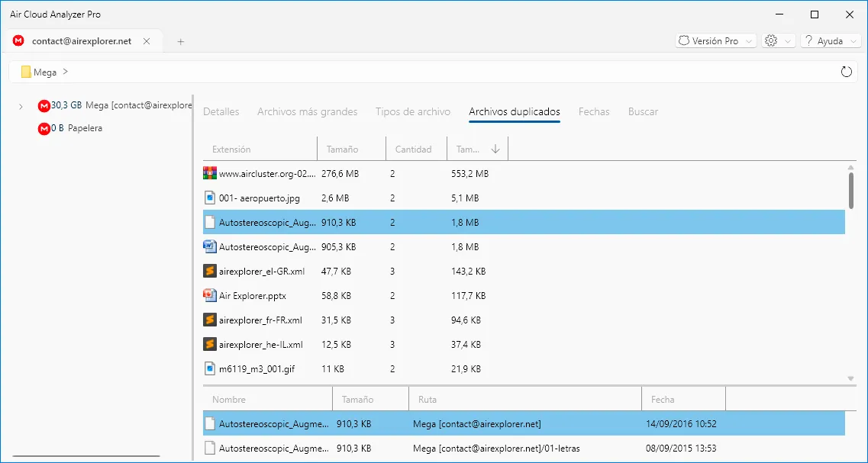Image resolution: width=868 pixels, height=463 pixels.
Task: Click the Sublime icon for airexplorer_fr-FR.xml
Action: (x=209, y=320)
